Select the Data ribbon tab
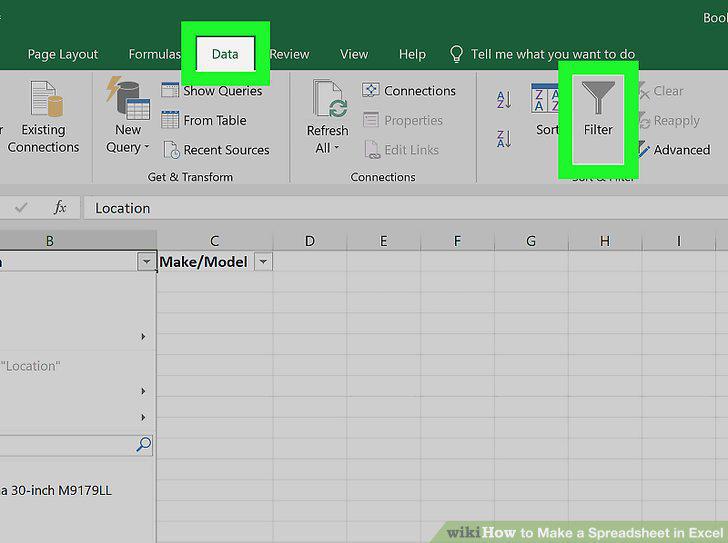The image size is (728, 543). (x=225, y=54)
